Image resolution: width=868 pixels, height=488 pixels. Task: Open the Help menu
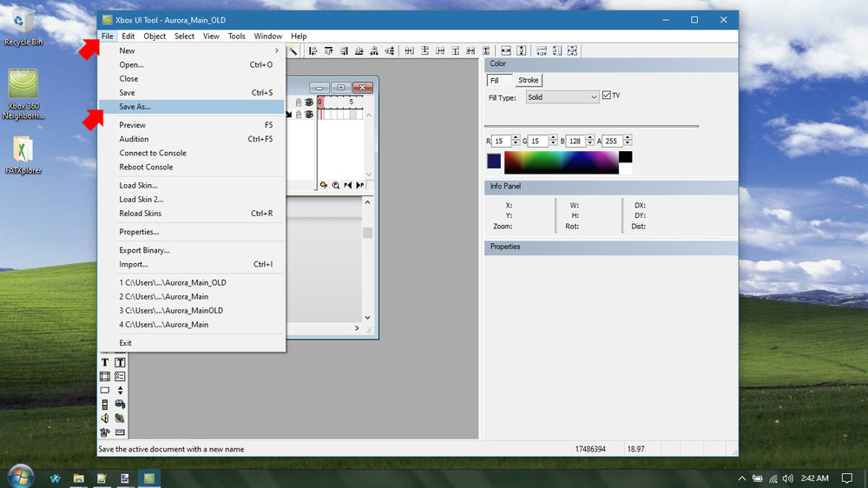click(x=299, y=36)
